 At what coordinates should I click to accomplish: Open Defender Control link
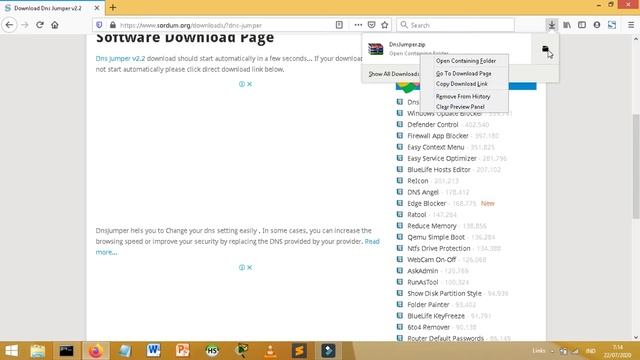(433, 124)
